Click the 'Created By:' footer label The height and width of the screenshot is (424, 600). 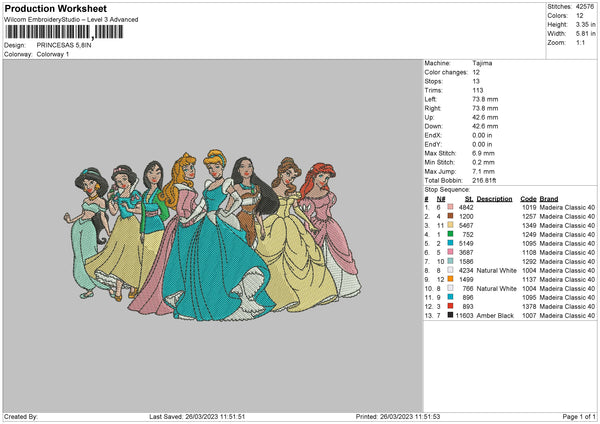(x=21, y=416)
